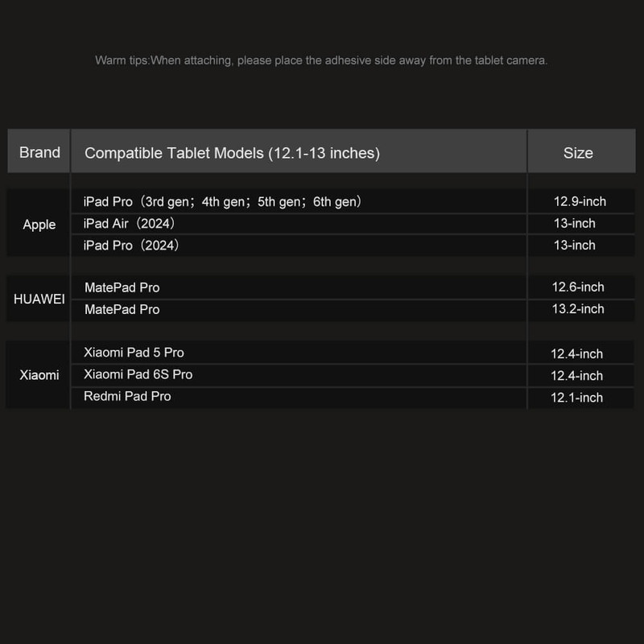Select the Xiaomi Pad 5 Pro entry

point(134,353)
